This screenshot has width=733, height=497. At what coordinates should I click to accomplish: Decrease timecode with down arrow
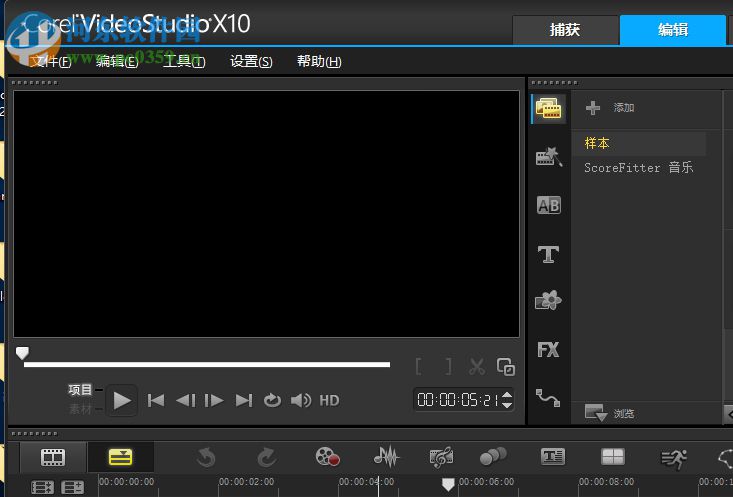click(x=507, y=405)
